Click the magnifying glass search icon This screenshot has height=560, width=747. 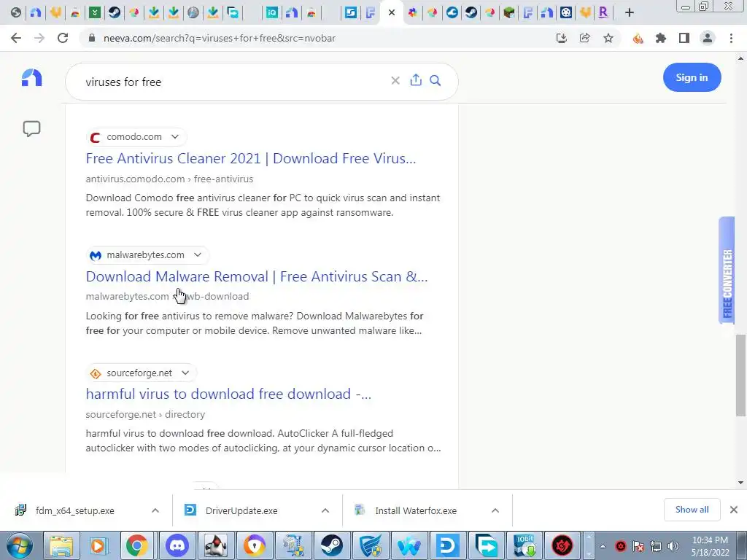coord(435,80)
